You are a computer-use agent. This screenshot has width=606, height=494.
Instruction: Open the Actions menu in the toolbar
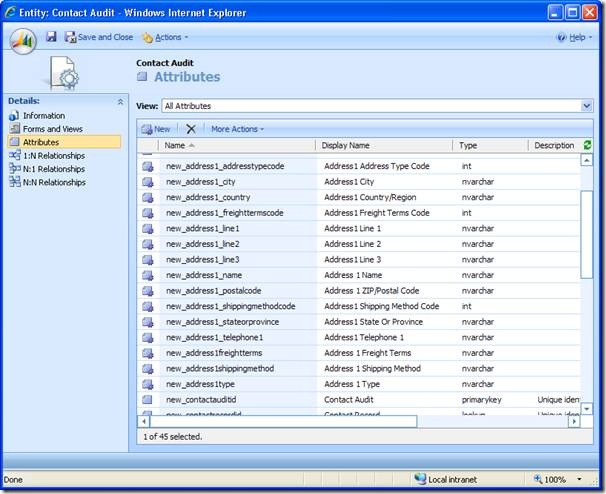point(165,37)
